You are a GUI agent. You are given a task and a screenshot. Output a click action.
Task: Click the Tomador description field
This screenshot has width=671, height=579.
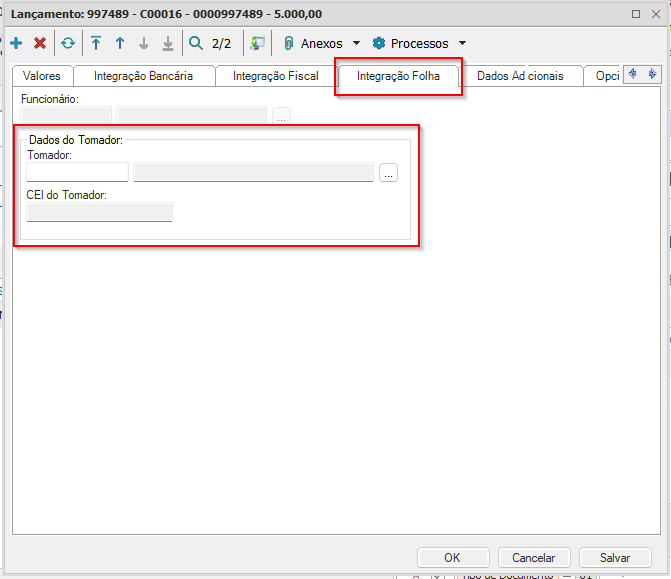coord(253,172)
